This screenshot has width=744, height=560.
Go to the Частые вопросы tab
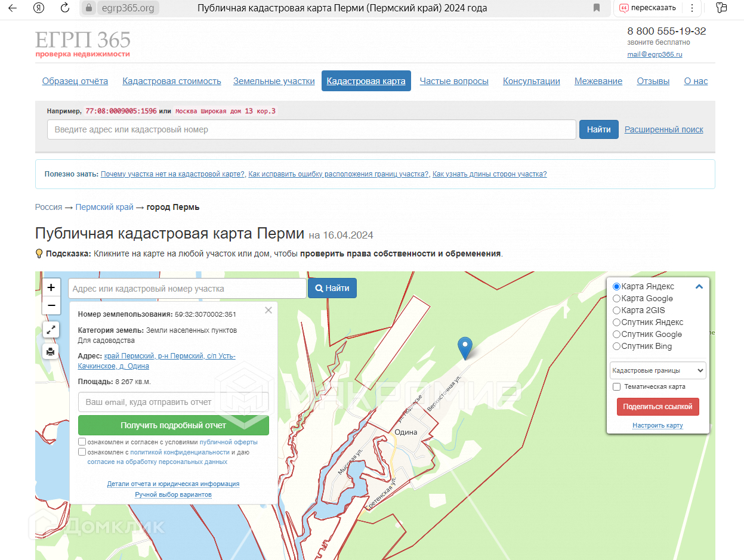[454, 81]
